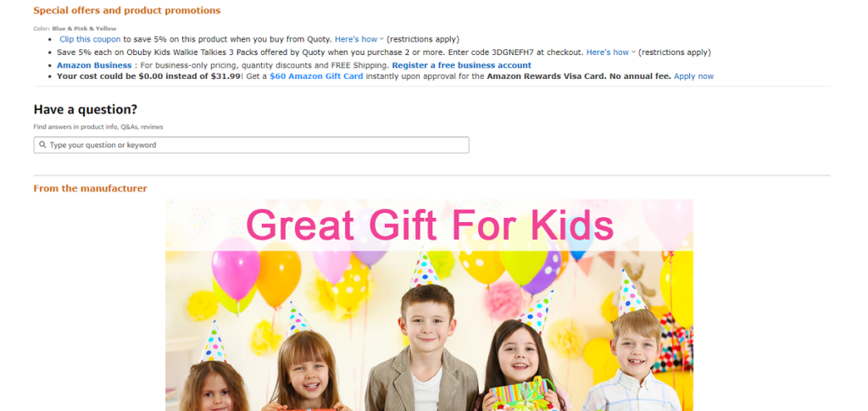Expand chevron beside promo code Here's how

634,53
